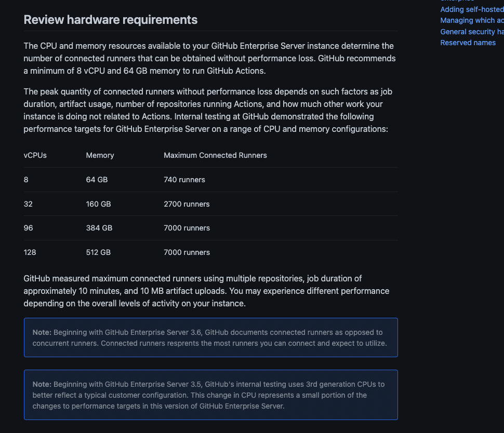Select the '160 GB' memory cell

point(98,204)
